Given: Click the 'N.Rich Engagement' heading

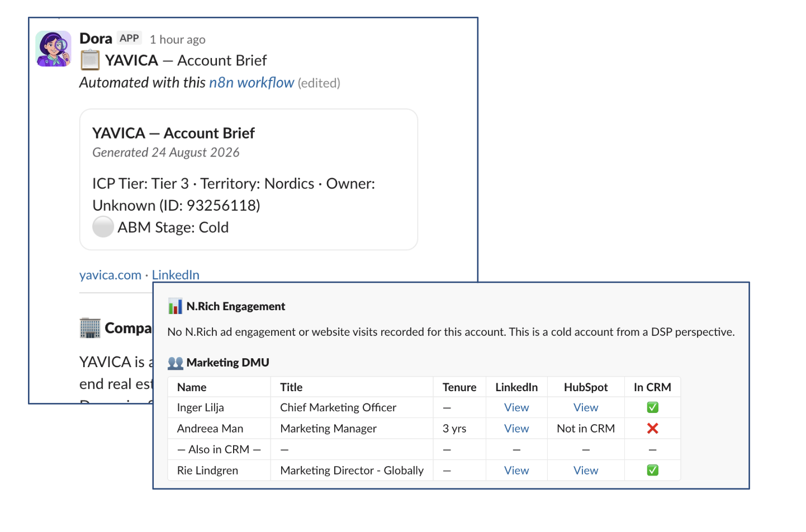Looking at the screenshot, I should (x=236, y=306).
